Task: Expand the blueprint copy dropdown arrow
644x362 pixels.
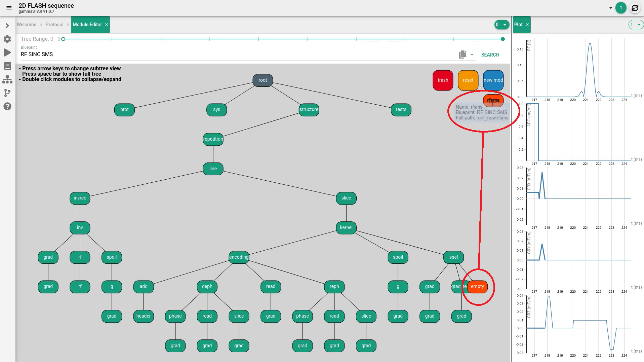Action: pos(472,55)
